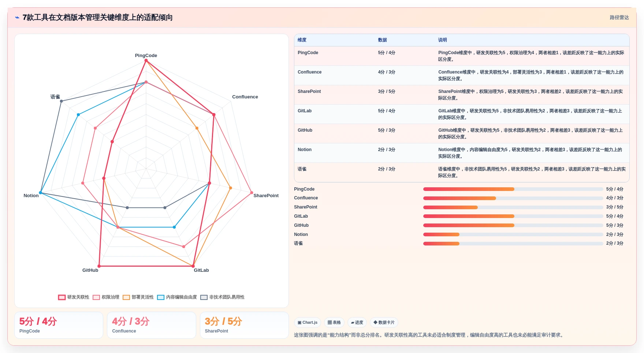
Task: Click the 说明 column header
Action: click(x=443, y=40)
